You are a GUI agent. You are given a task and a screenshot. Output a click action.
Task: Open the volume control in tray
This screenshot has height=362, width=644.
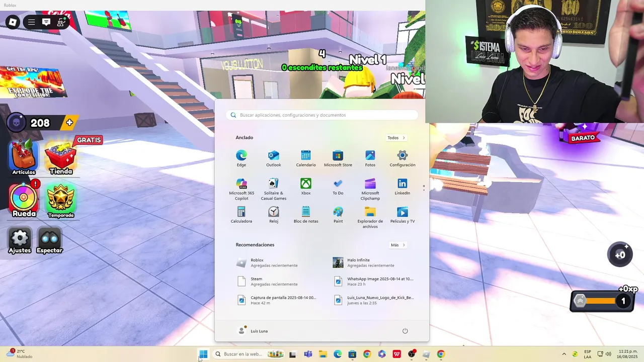pyautogui.click(x=608, y=354)
